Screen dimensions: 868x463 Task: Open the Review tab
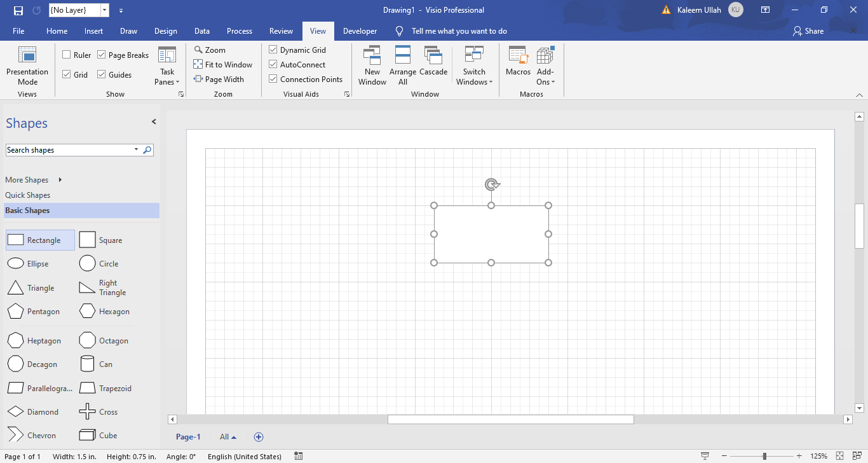coord(281,31)
